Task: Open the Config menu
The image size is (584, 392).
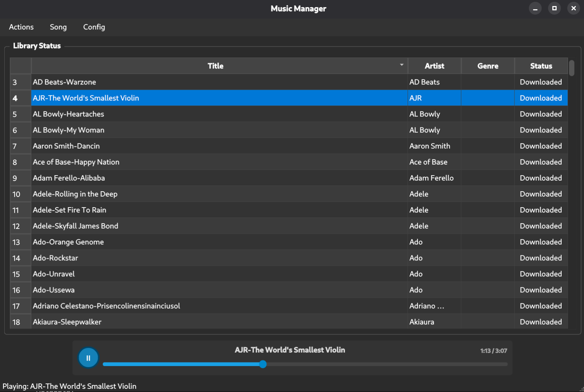Action: coord(94,27)
